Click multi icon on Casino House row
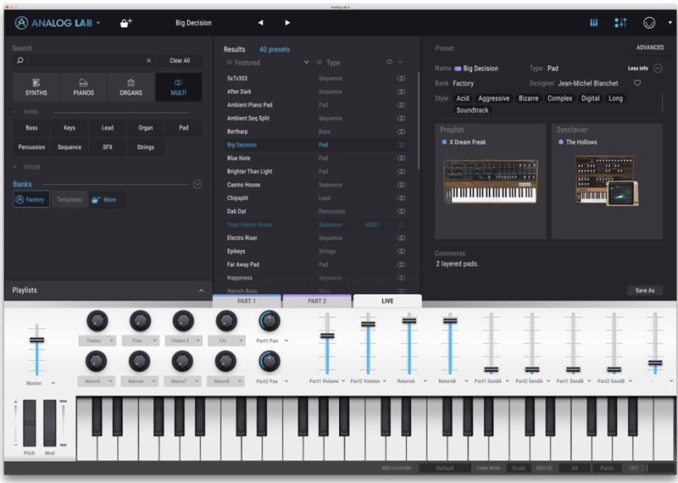Image resolution: width=678 pixels, height=483 pixels. (x=401, y=185)
